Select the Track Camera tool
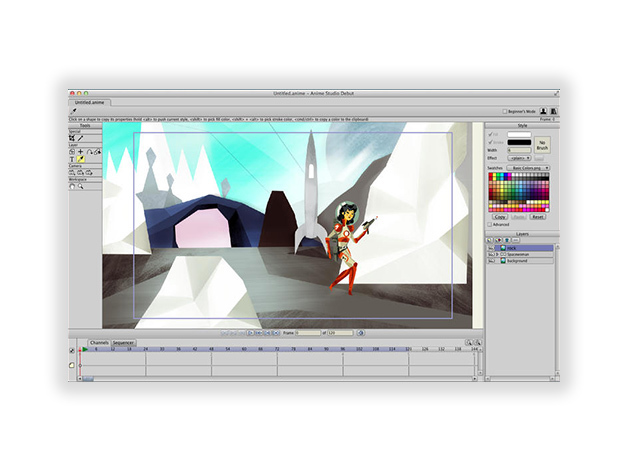630x473 pixels. (x=72, y=172)
